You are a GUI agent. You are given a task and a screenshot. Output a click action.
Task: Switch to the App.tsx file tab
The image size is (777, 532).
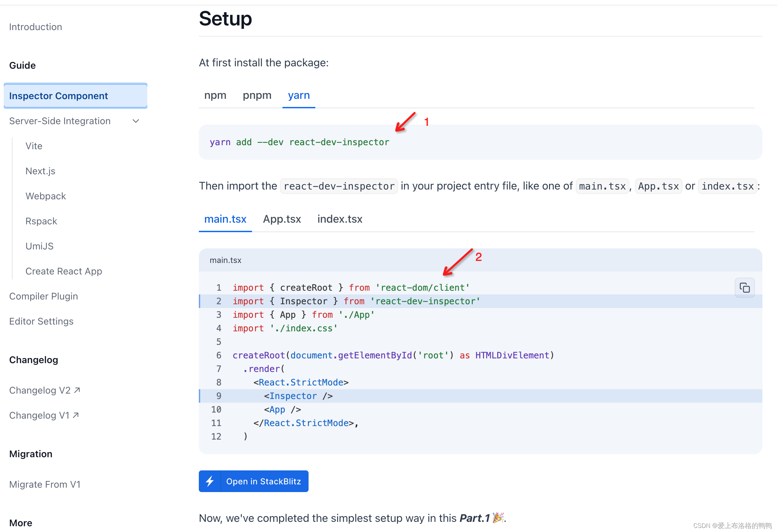pos(282,219)
